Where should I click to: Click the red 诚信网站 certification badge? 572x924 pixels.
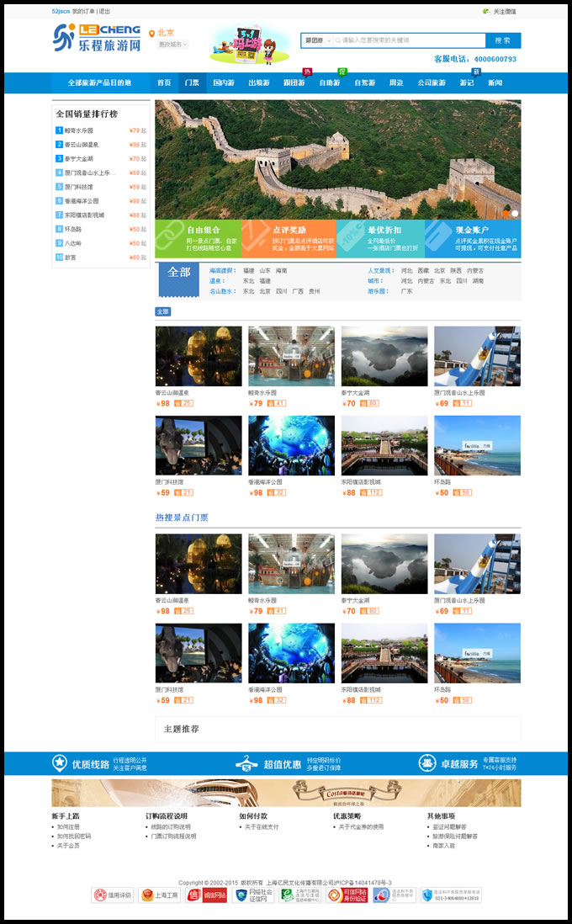click(207, 895)
